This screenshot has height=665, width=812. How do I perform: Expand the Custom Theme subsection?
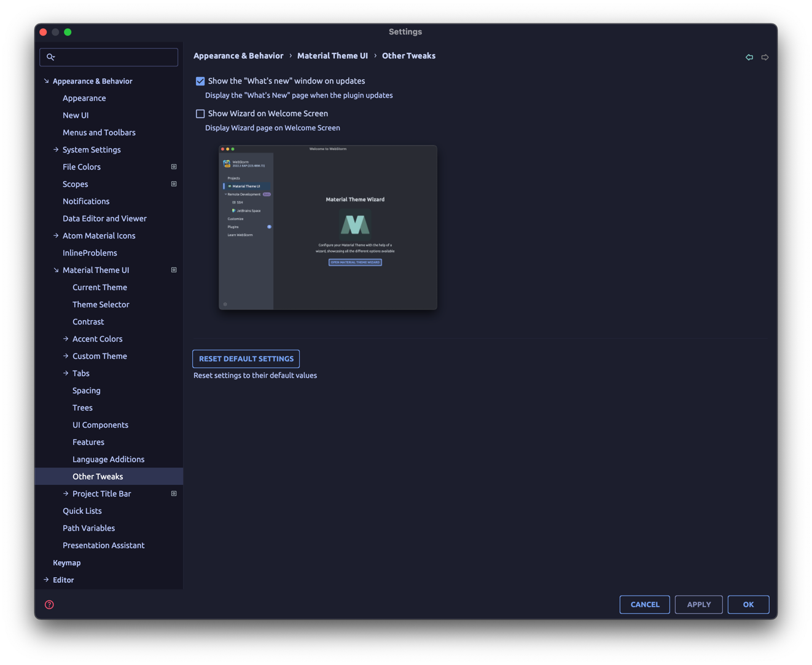point(66,355)
